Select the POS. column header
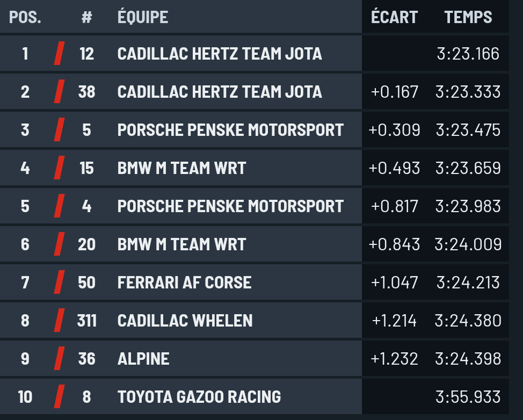523x420 pixels. click(x=25, y=17)
